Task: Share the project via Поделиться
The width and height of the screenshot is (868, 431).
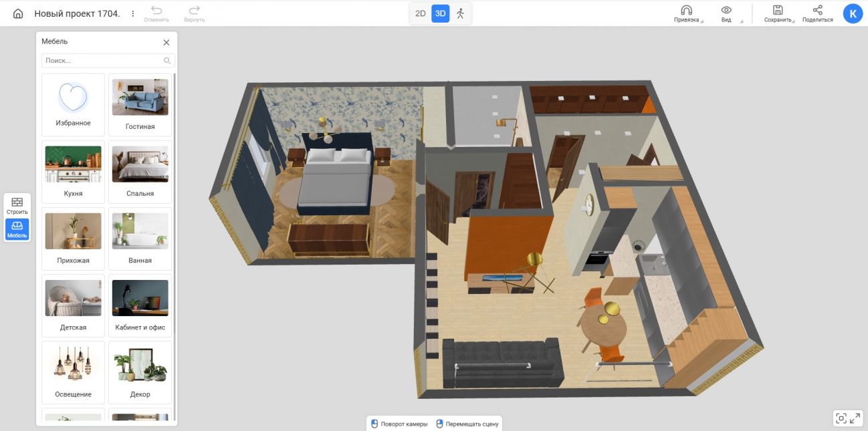Action: pyautogui.click(x=817, y=13)
